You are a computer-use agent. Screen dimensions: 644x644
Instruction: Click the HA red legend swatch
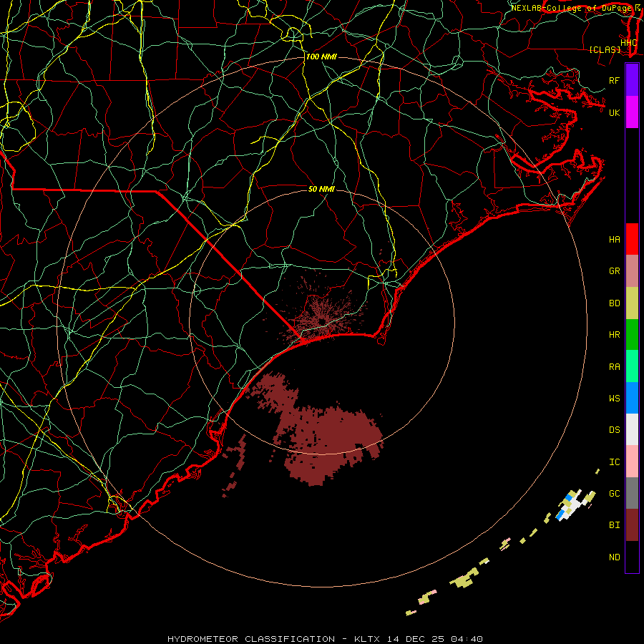[632, 239]
